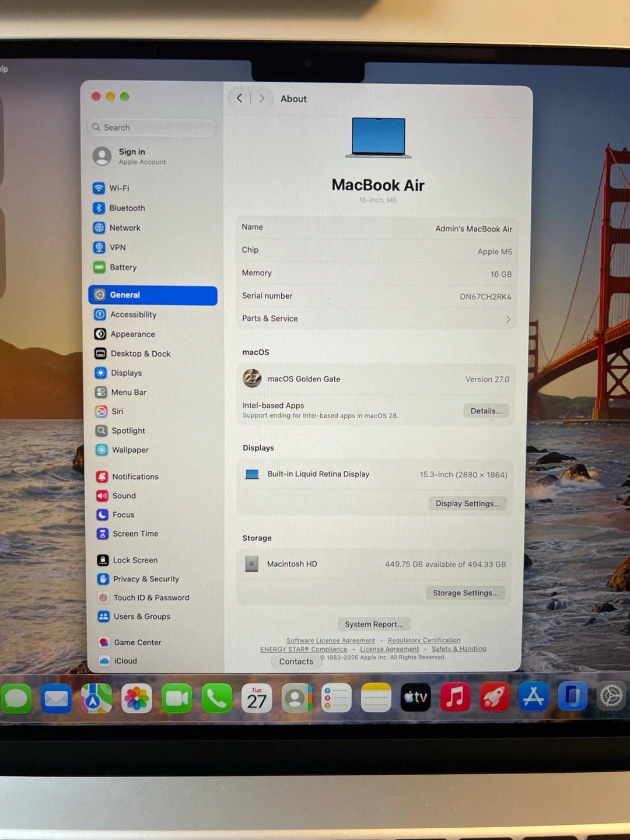The height and width of the screenshot is (840, 630).
Task: Click the Search field in sidebar
Action: (x=152, y=127)
